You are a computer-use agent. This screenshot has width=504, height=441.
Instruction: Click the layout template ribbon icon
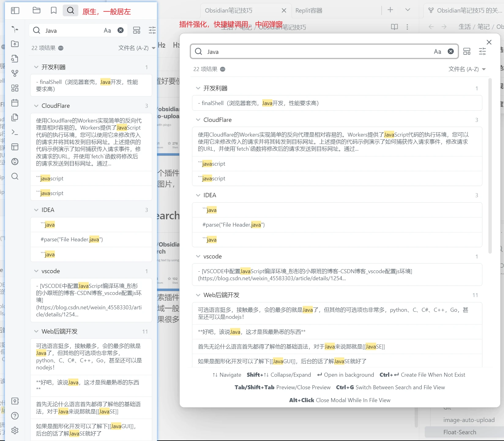pyautogui.click(x=15, y=147)
